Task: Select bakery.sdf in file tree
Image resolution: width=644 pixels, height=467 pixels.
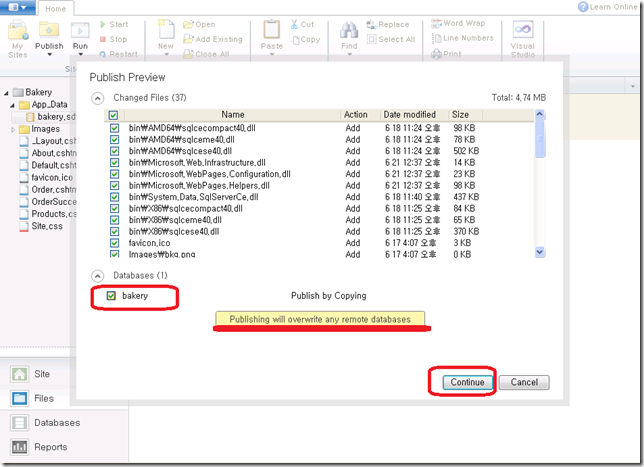Action: point(51,117)
